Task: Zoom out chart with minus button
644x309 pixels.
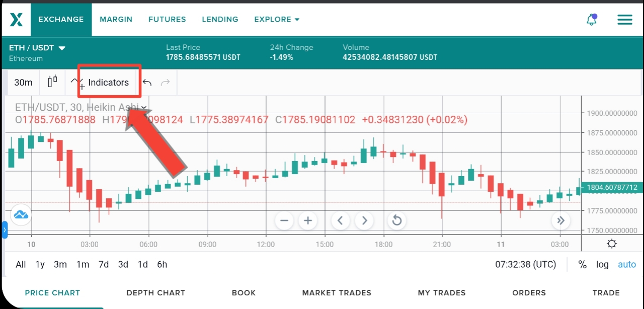Action: [x=284, y=220]
